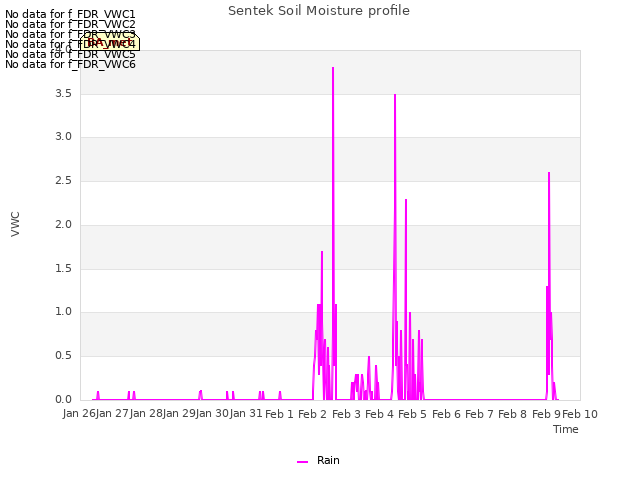Click the Rain peak reaching 2.6 on Feb 9
640x480 pixels.
click(549, 174)
